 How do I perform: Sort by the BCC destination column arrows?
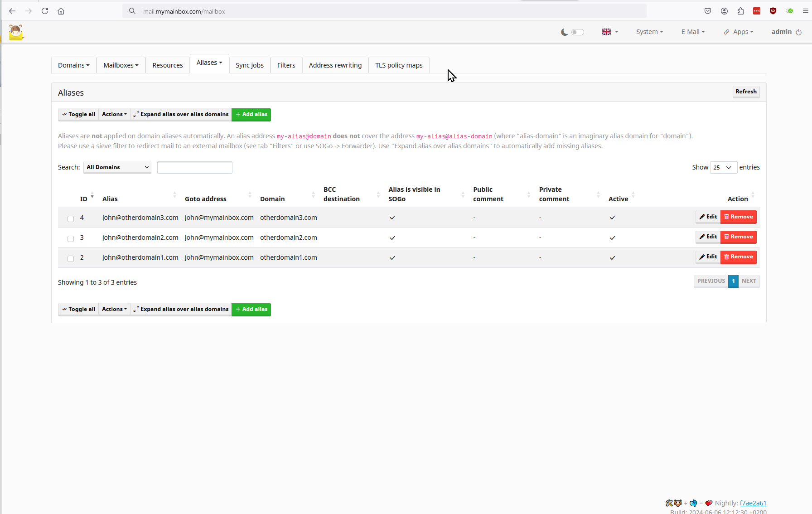point(378,195)
